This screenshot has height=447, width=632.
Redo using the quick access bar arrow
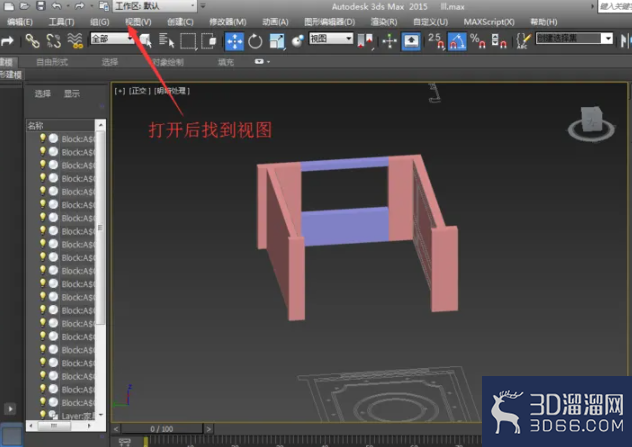[80, 6]
